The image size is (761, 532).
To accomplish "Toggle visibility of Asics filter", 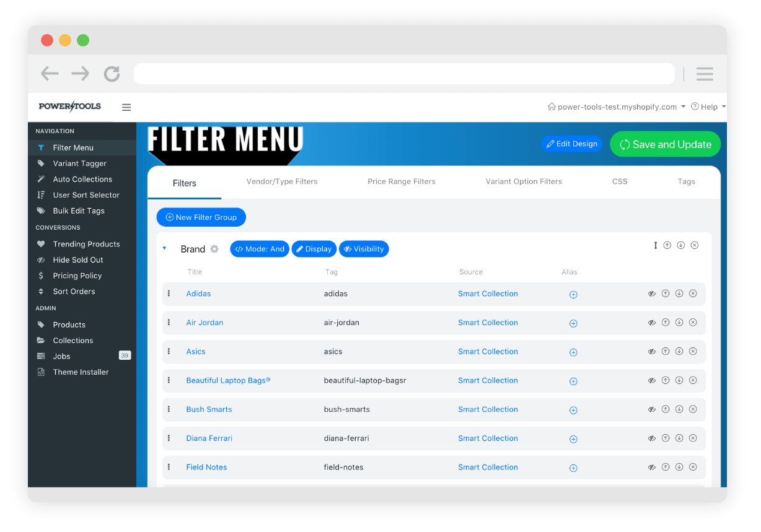I will pyautogui.click(x=652, y=351).
